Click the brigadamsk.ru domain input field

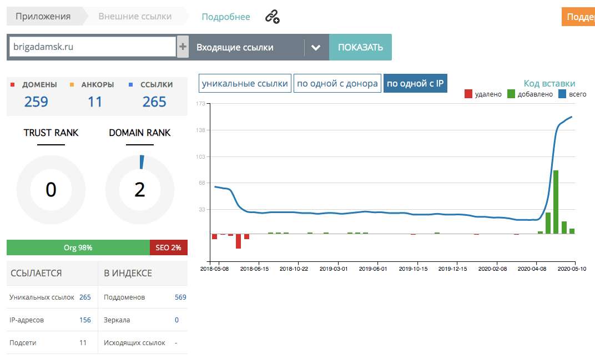(x=92, y=47)
